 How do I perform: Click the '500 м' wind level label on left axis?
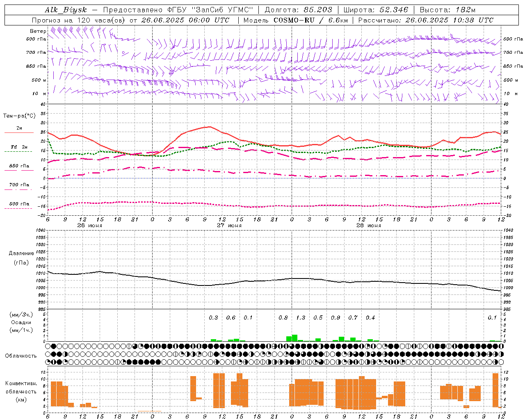pyautogui.click(x=39, y=80)
